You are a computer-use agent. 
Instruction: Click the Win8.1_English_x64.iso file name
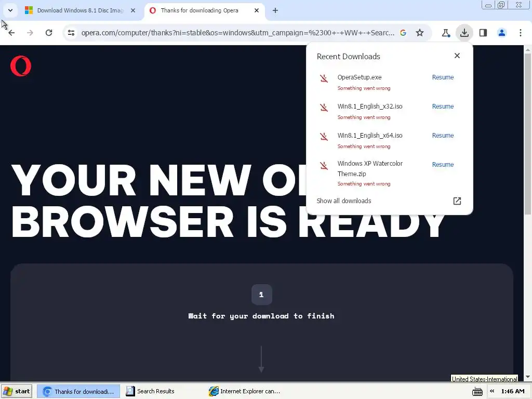370,136
